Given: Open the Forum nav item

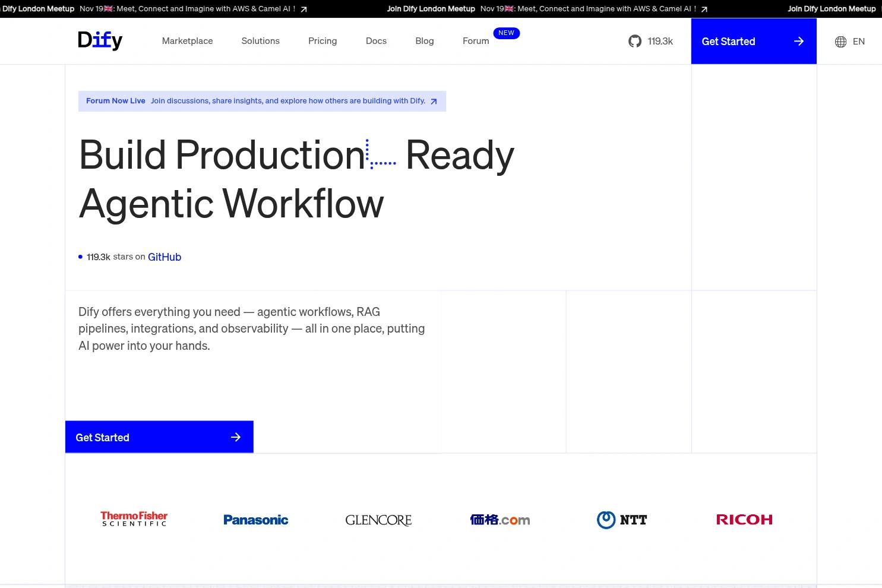Looking at the screenshot, I should tap(476, 41).
